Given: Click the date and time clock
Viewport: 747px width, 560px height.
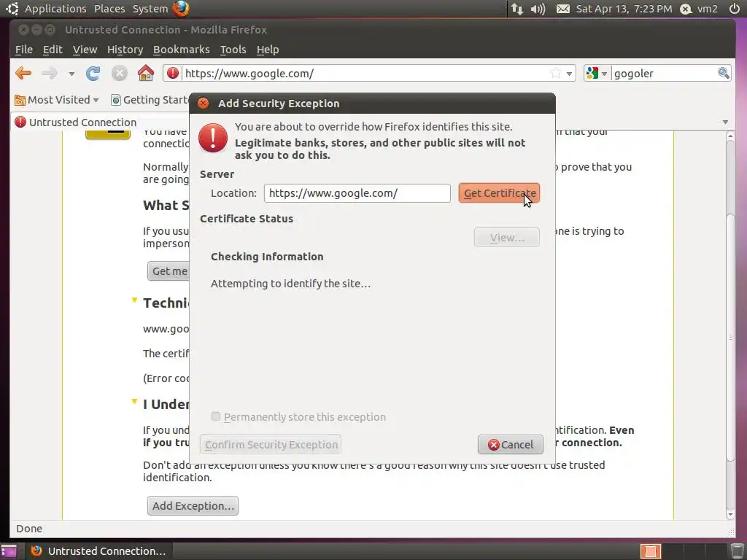Looking at the screenshot, I should 624,9.
